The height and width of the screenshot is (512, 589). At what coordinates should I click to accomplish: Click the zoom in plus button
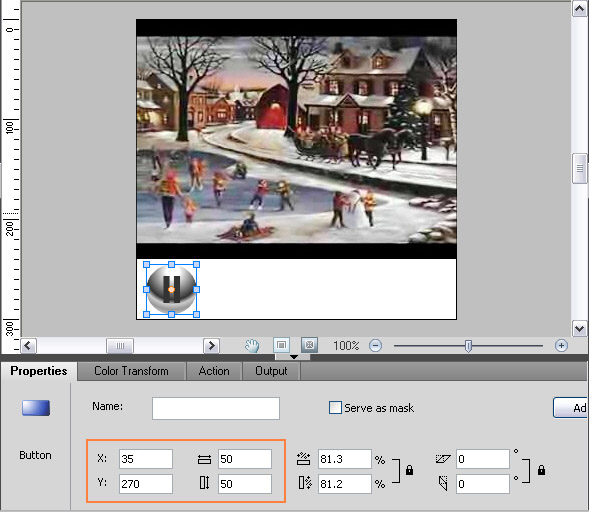coord(561,345)
